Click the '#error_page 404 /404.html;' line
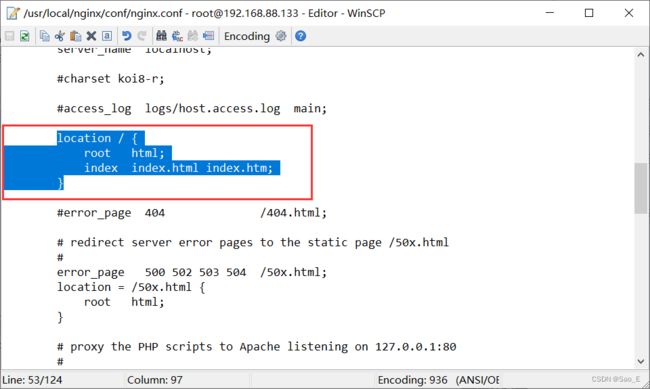The image size is (650, 389). pos(192,213)
